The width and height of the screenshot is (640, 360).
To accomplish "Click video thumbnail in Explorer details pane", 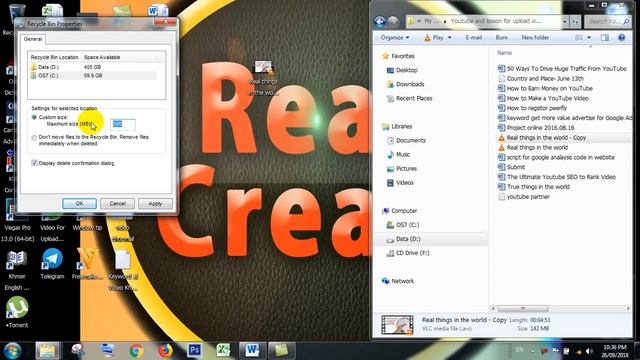I will pos(397,324).
